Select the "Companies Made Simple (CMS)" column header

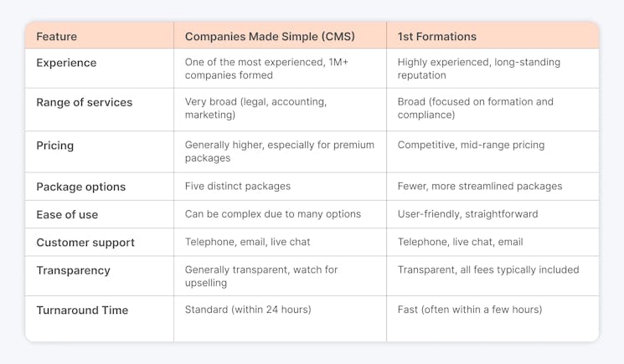click(x=270, y=37)
